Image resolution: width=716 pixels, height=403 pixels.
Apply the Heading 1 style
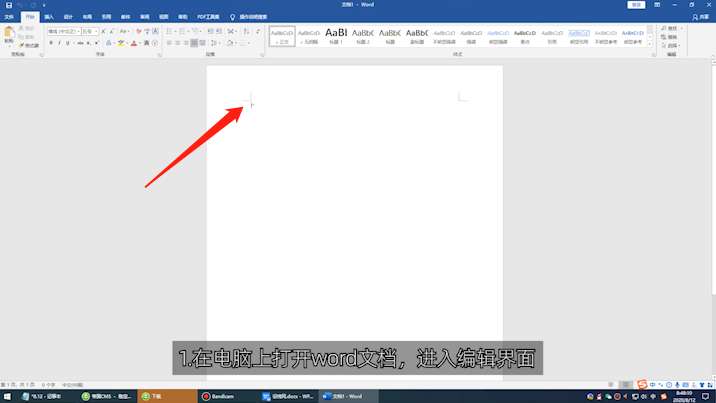point(336,35)
